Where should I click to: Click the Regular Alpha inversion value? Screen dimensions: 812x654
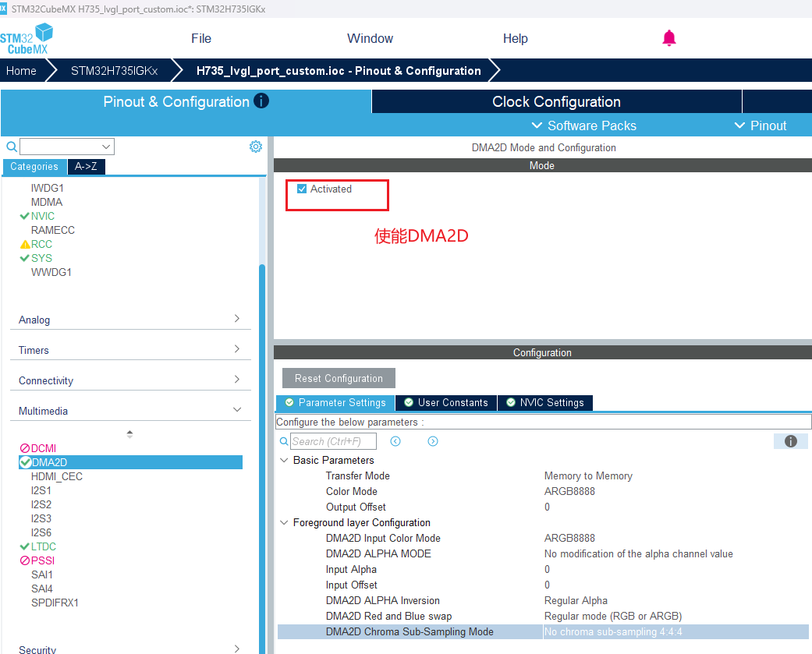tap(576, 600)
